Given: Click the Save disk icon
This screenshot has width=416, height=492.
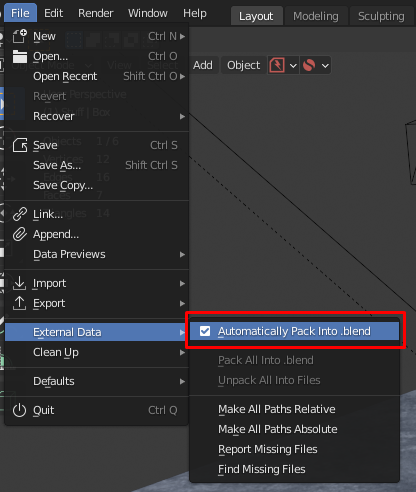Looking at the screenshot, I should pyautogui.click(x=20, y=145).
